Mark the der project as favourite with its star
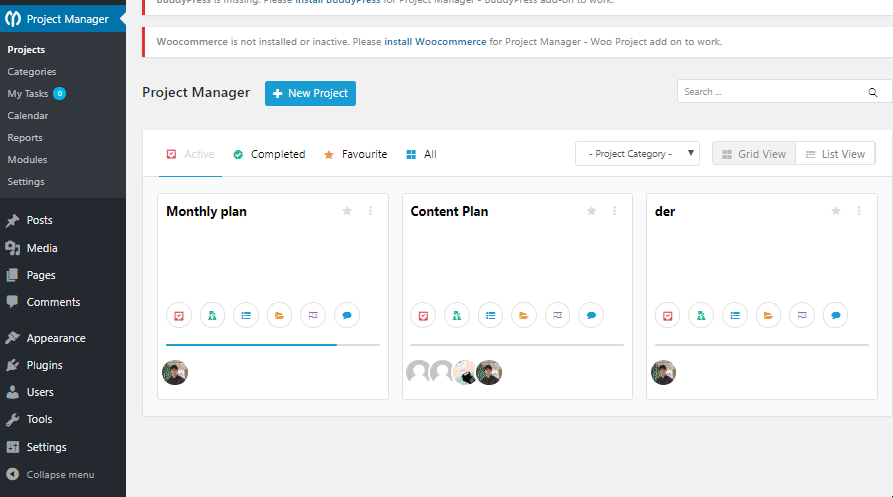The image size is (893, 497). click(x=836, y=211)
